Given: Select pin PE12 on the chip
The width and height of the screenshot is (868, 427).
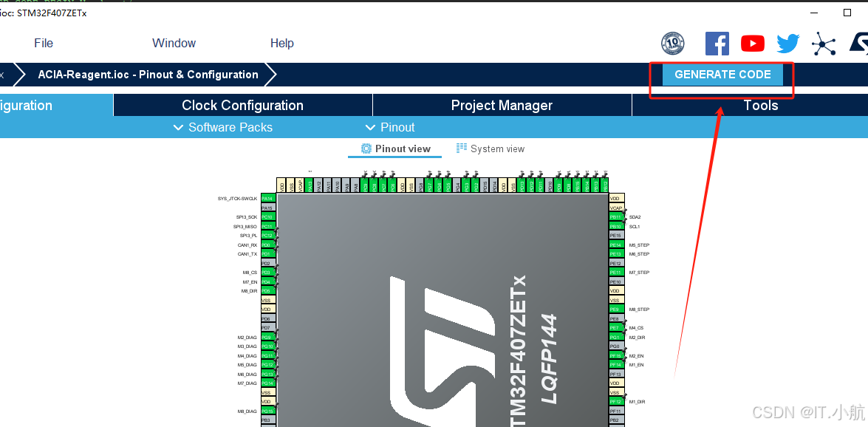Looking at the screenshot, I should [617, 263].
